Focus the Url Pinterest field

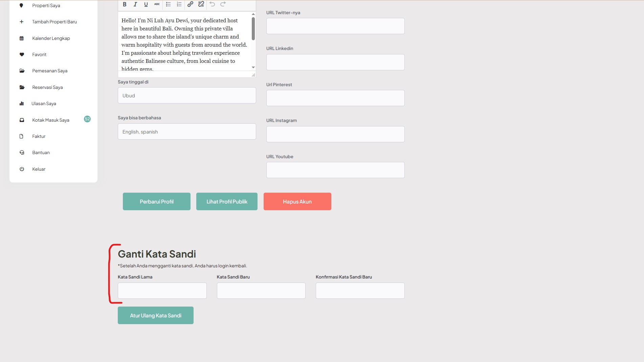pos(335,98)
